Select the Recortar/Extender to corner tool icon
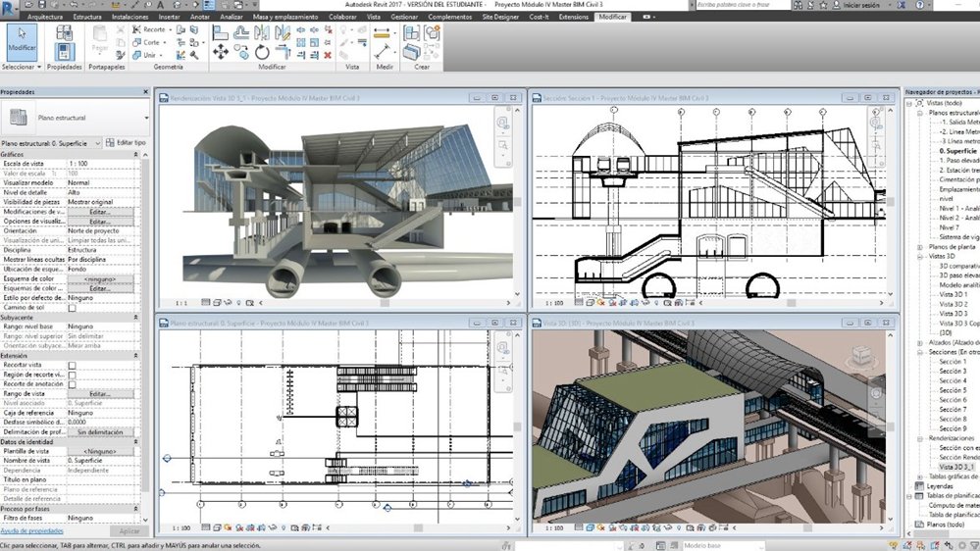The height and width of the screenshot is (551, 980). pyautogui.click(x=284, y=53)
